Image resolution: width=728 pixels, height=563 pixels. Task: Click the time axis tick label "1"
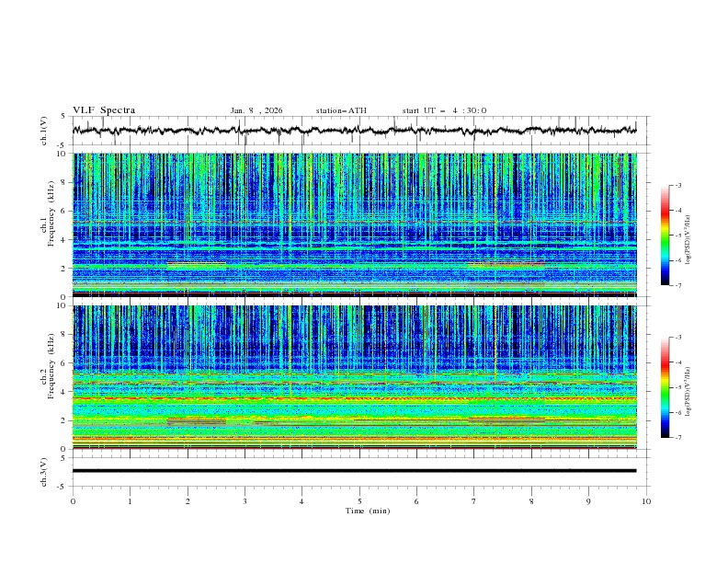pos(130,501)
